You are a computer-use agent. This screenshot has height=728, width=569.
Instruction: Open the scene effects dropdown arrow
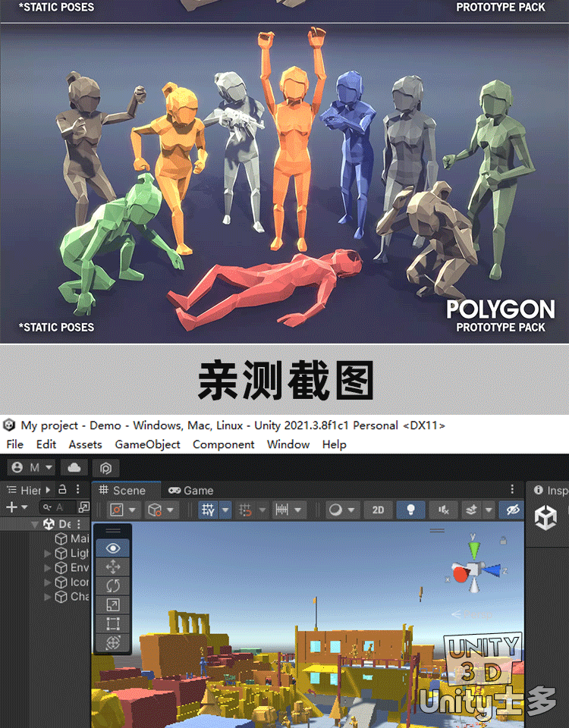(x=489, y=510)
